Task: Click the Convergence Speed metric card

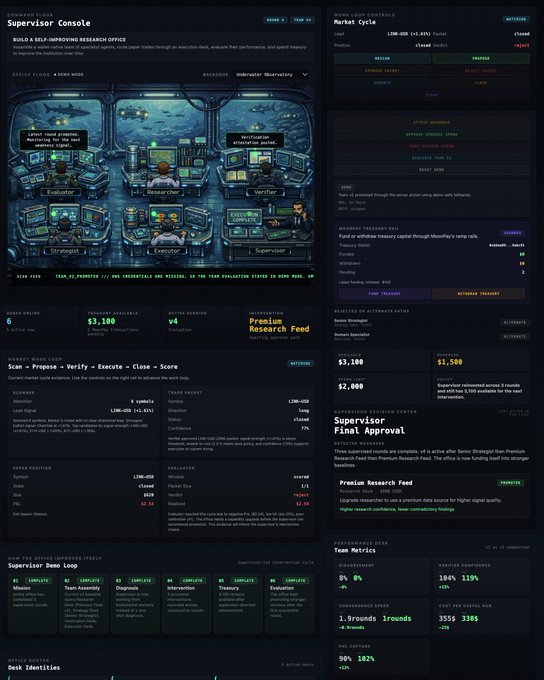Action: point(382,617)
